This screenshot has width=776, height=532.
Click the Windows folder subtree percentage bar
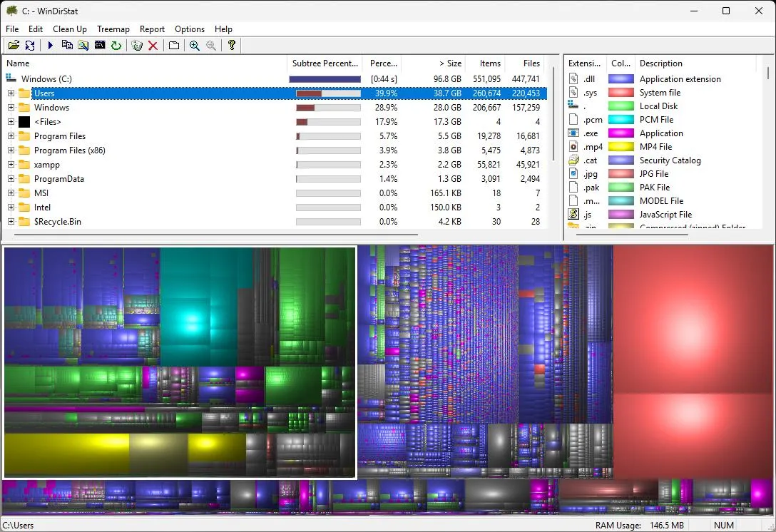coord(328,108)
